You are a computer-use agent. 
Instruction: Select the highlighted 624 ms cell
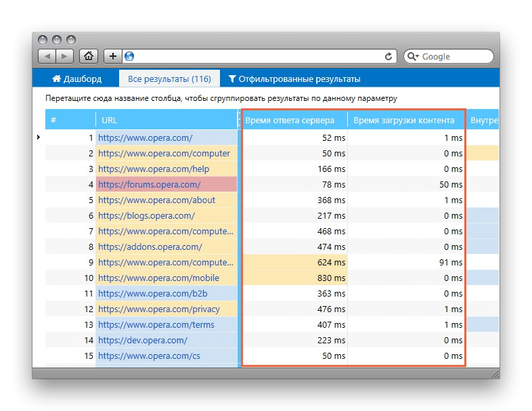(x=294, y=263)
